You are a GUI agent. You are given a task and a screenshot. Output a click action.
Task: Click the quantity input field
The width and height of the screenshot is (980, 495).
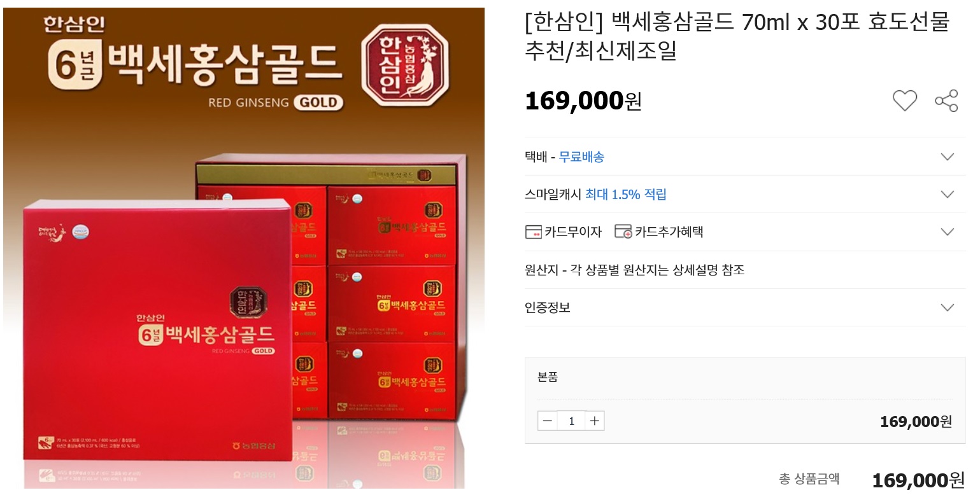(571, 421)
